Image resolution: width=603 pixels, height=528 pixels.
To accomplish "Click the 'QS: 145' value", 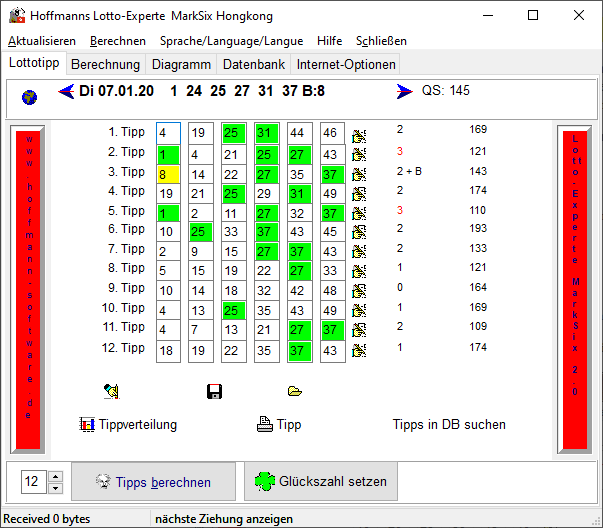I will [x=445, y=91].
